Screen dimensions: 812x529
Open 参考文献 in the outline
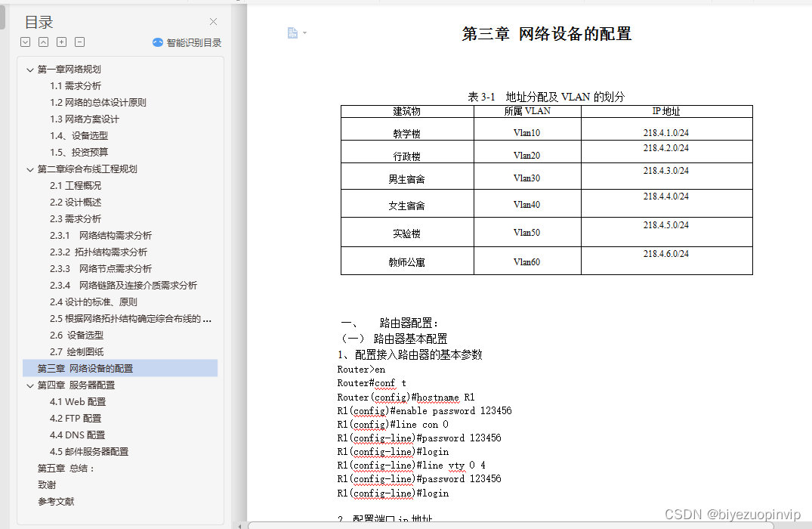pyautogui.click(x=56, y=501)
